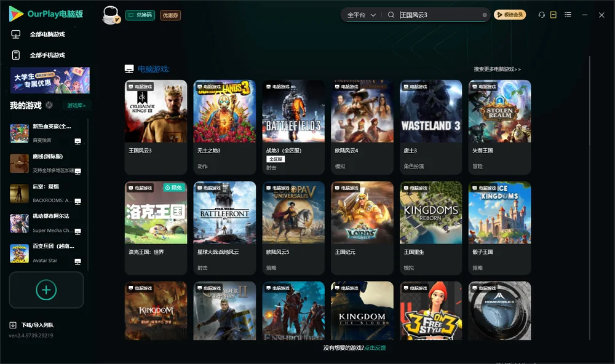Click the search magnifier icon
Screen dimensions: 615x364
(x=391, y=15)
